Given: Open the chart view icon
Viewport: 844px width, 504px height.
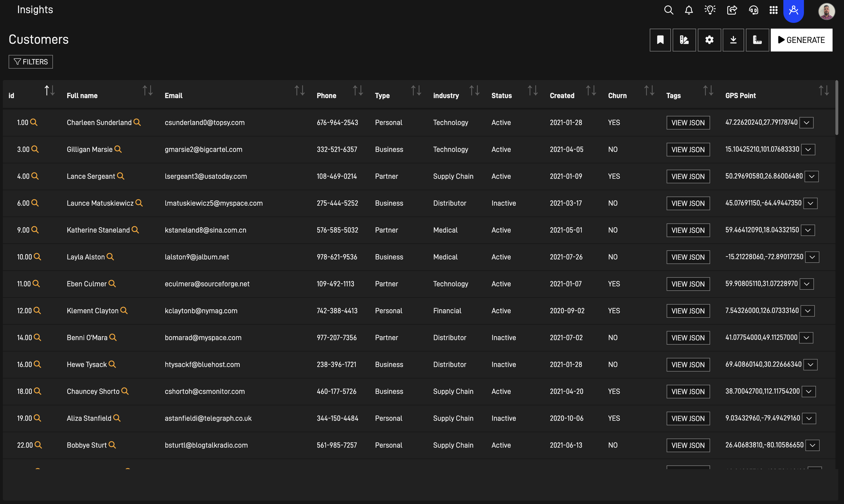Looking at the screenshot, I should click(x=757, y=40).
